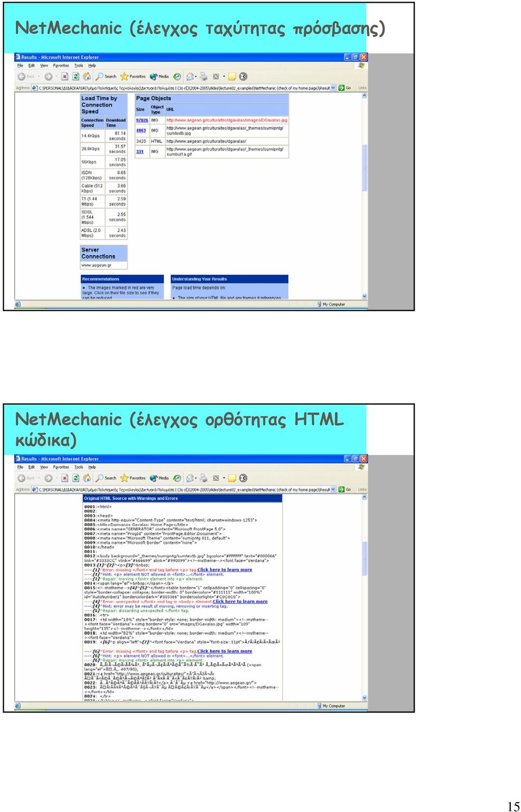Viewport: 521px width, 812px height.
Task: Click the Recommendations panel header
Action: [x=122, y=279]
